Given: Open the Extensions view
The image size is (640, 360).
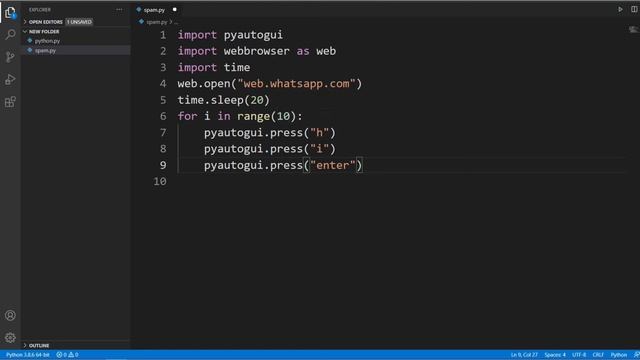Looking at the screenshot, I should (10, 102).
